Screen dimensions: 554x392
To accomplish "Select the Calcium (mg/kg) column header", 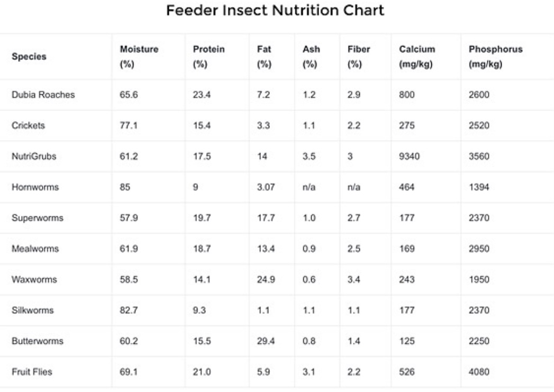I will pos(417,58).
